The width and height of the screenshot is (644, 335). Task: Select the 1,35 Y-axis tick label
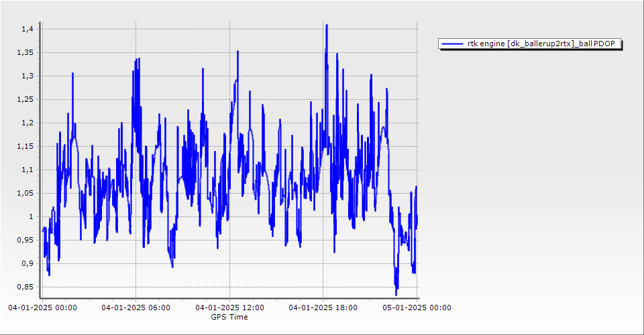coord(25,52)
